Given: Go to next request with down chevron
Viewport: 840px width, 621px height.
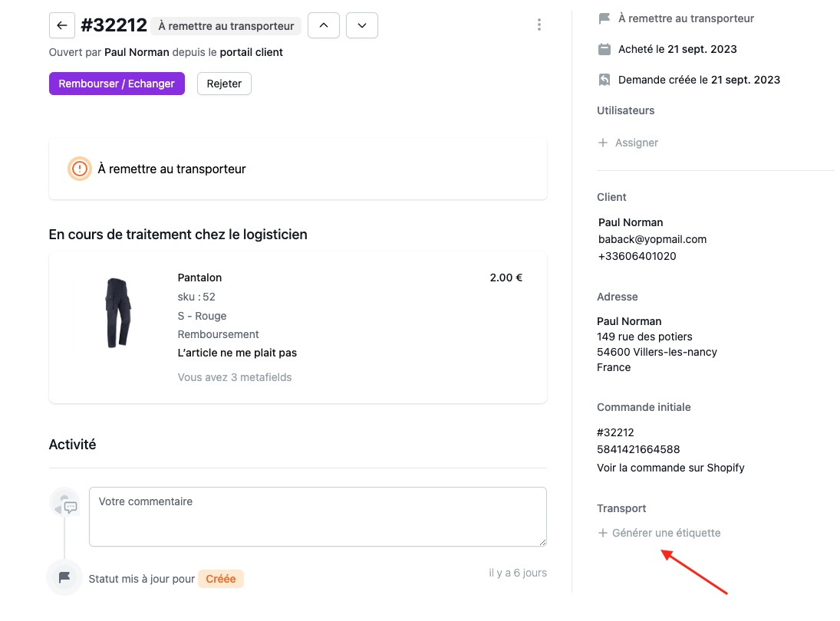Looking at the screenshot, I should 362,25.
